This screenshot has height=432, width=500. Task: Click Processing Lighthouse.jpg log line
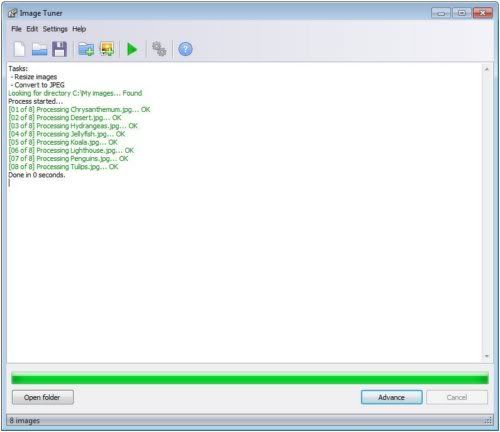(71, 150)
